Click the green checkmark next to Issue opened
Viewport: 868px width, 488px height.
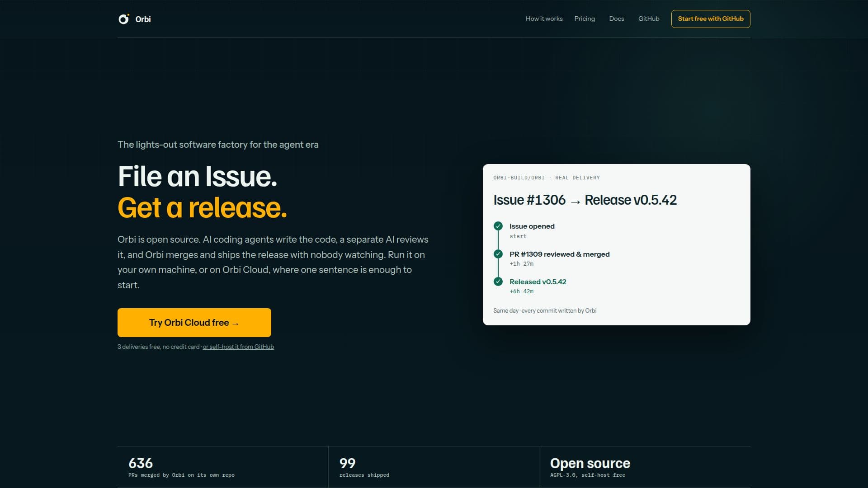pyautogui.click(x=498, y=226)
